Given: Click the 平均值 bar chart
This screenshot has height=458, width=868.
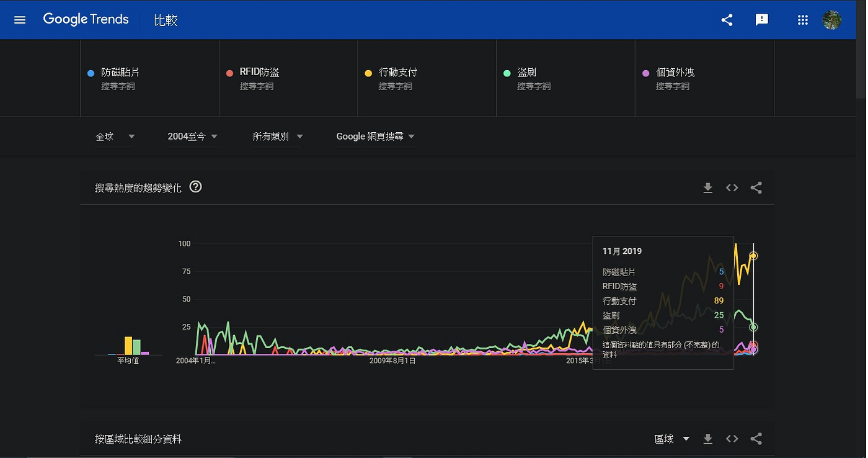Looking at the screenshot, I should pos(128,346).
